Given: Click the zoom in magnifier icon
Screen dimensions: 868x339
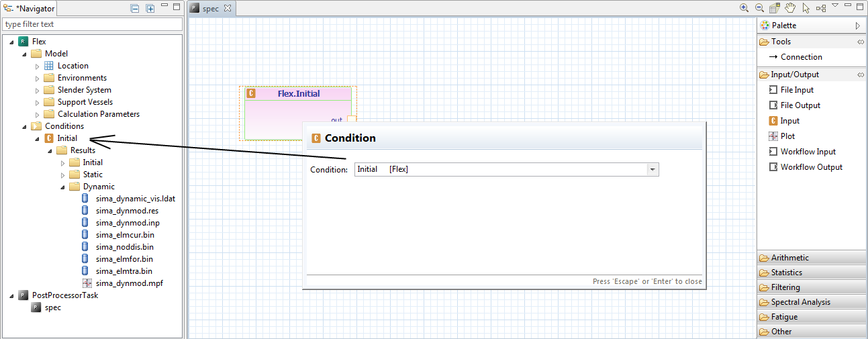Looking at the screenshot, I should (744, 8).
